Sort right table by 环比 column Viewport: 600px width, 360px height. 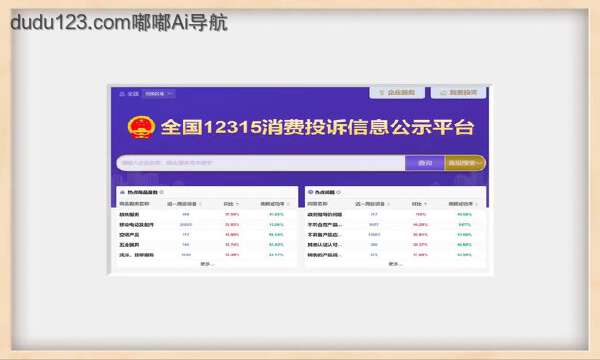419,204
